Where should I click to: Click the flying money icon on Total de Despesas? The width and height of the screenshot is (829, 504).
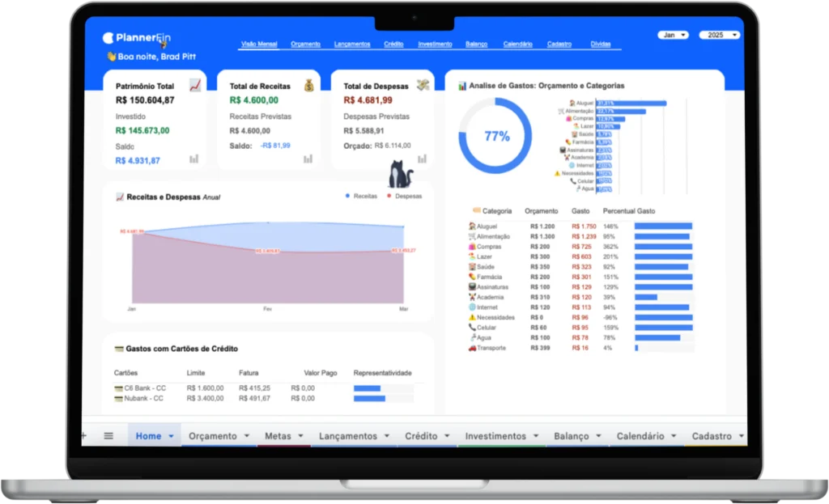point(422,85)
